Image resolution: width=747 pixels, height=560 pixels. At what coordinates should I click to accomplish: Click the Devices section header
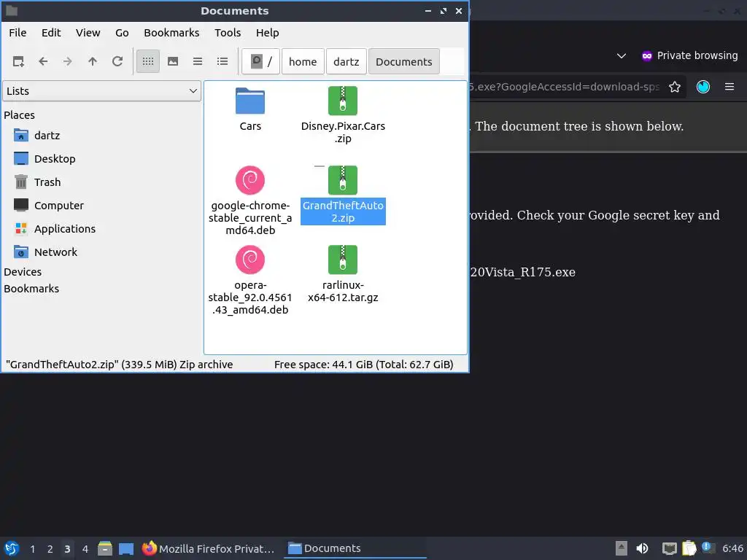coord(23,272)
